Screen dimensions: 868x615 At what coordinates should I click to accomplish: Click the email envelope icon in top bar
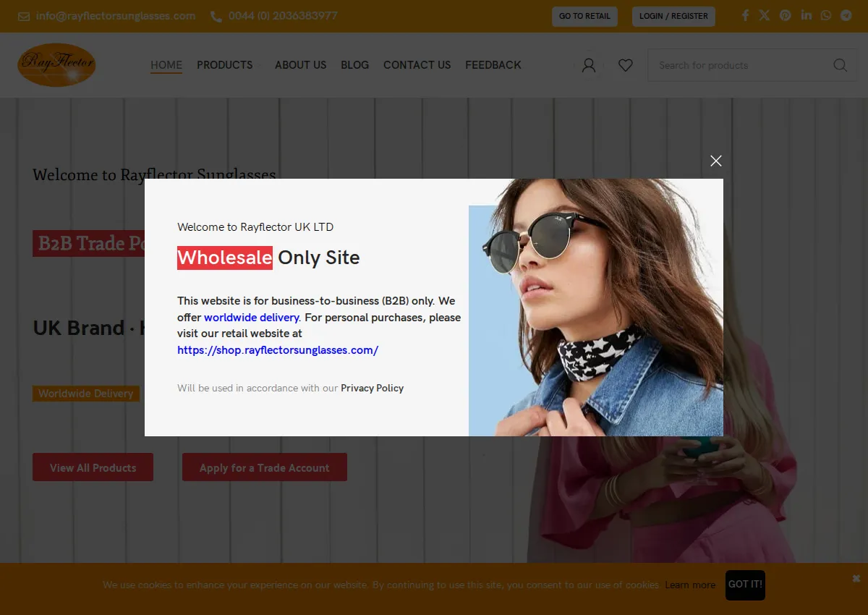point(24,16)
